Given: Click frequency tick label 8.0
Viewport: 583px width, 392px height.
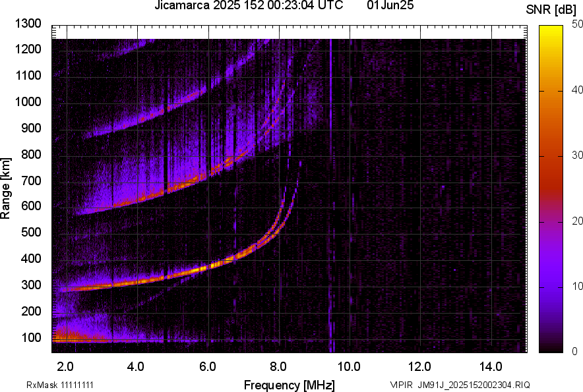Looking at the screenshot, I should coord(278,367).
